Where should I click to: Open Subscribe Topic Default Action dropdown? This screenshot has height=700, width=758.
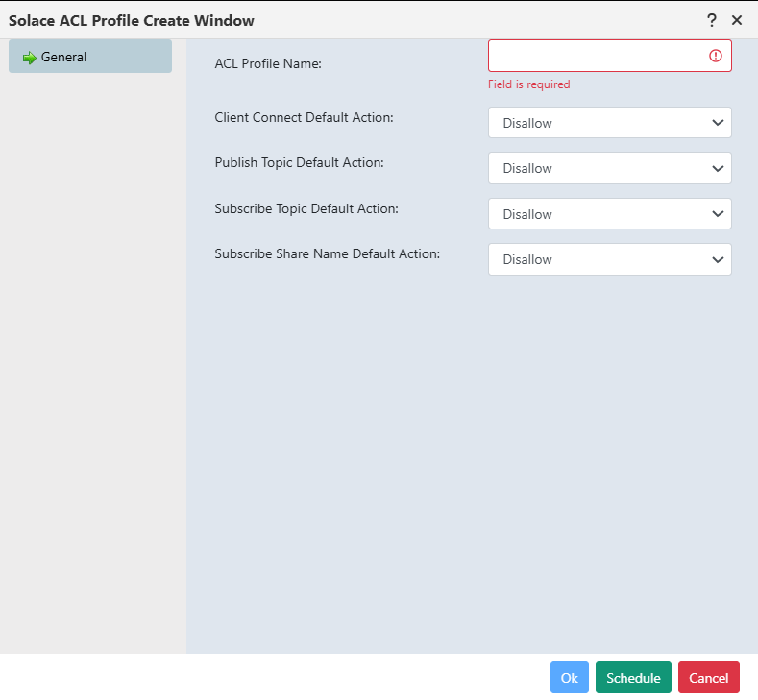tap(610, 214)
